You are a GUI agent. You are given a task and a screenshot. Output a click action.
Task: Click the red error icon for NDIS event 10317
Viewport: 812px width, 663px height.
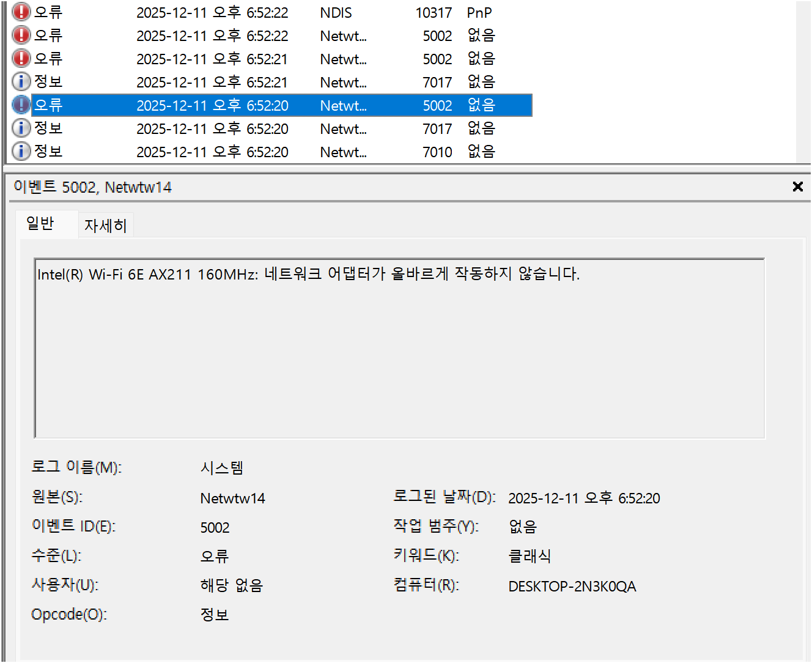pos(21,12)
